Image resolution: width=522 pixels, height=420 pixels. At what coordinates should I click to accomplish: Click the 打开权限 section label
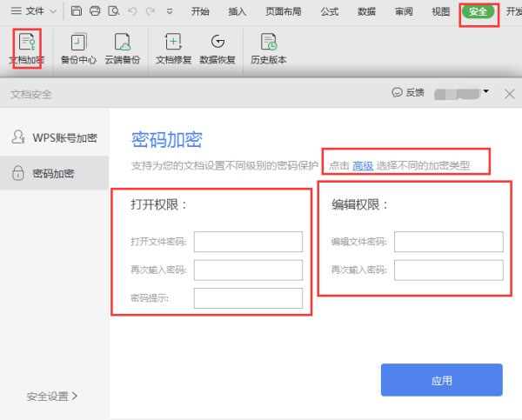click(158, 204)
